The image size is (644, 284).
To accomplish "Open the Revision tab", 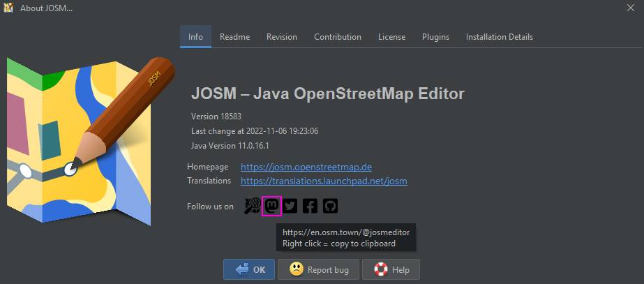I will pos(282,36).
